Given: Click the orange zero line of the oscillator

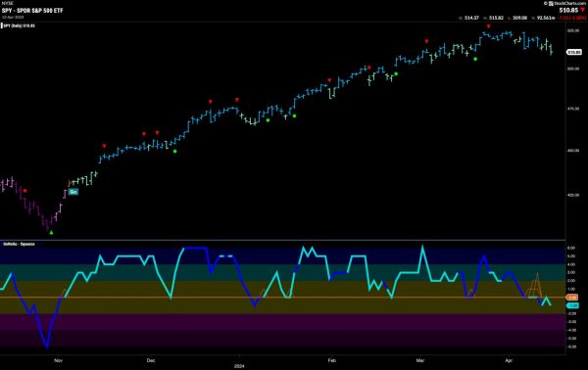Looking at the screenshot, I should click(282, 298).
